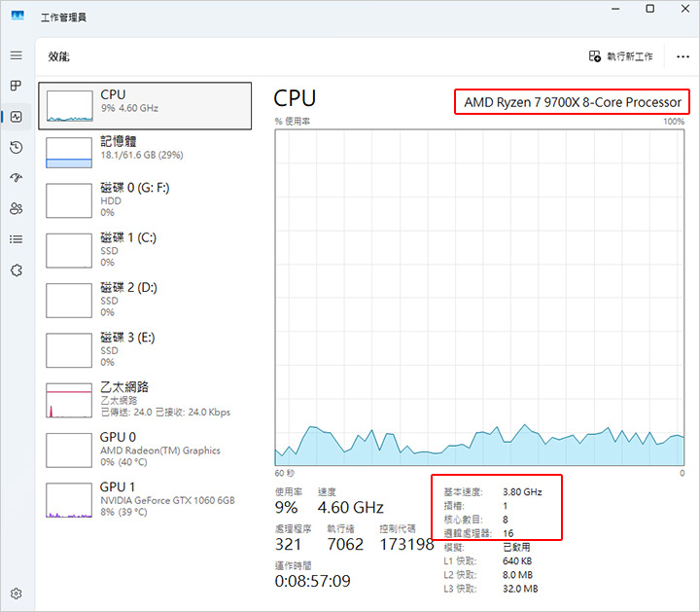Click the 18.1/61.6 GB (29%) memory text
The width and height of the screenshot is (700, 612).
coord(142,155)
